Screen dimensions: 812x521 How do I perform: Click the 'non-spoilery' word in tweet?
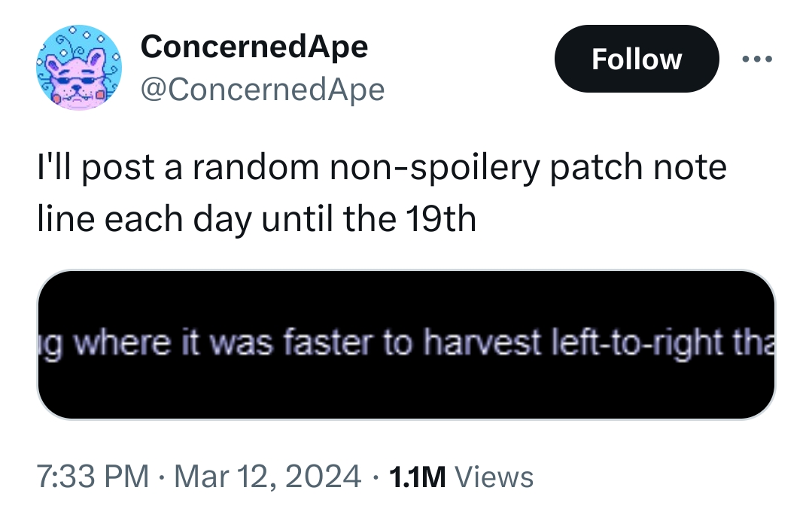(435, 169)
